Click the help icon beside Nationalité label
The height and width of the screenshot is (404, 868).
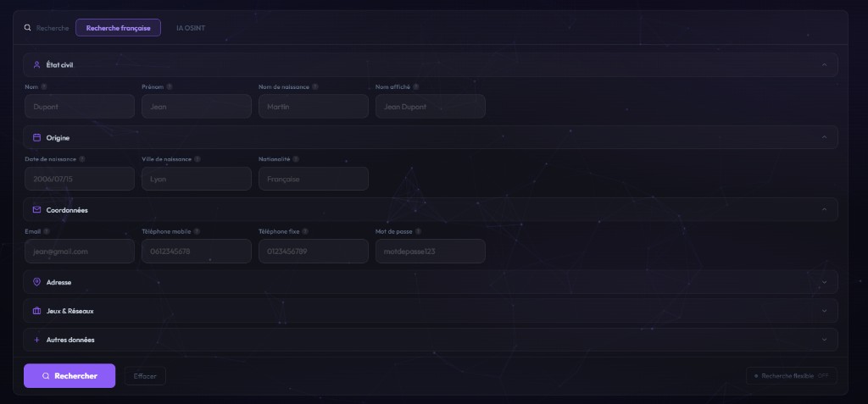pyautogui.click(x=296, y=159)
